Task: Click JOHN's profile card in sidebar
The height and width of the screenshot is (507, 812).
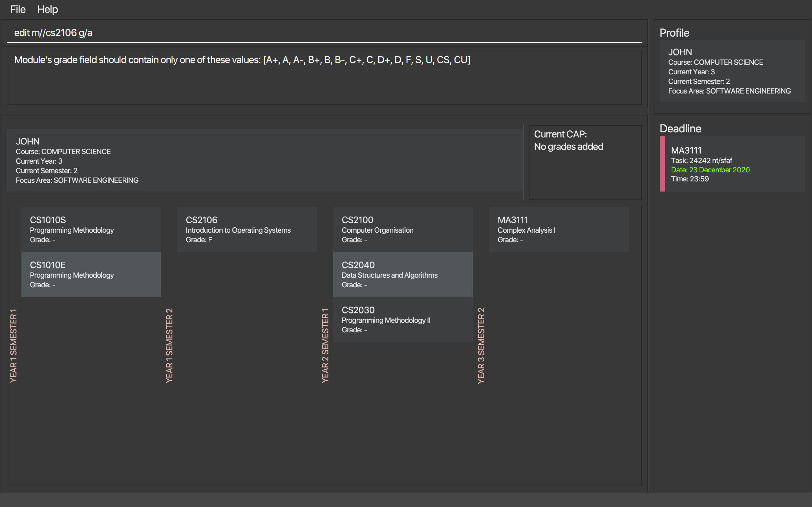Action: [732, 71]
